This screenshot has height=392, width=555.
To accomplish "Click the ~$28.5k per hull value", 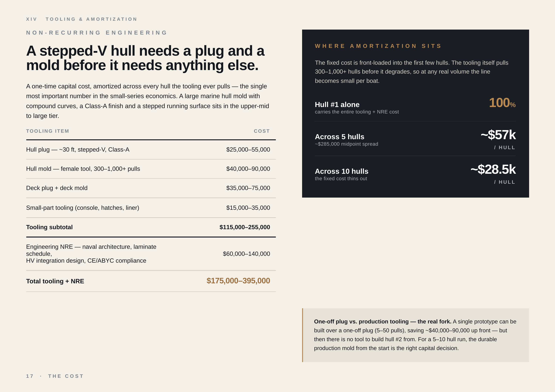I will [493, 169].
